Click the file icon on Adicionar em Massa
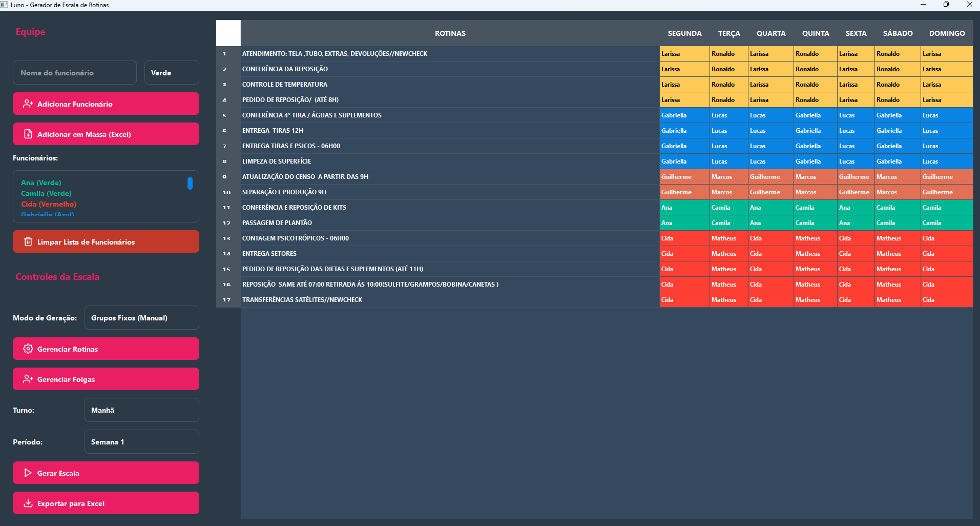 click(28, 134)
